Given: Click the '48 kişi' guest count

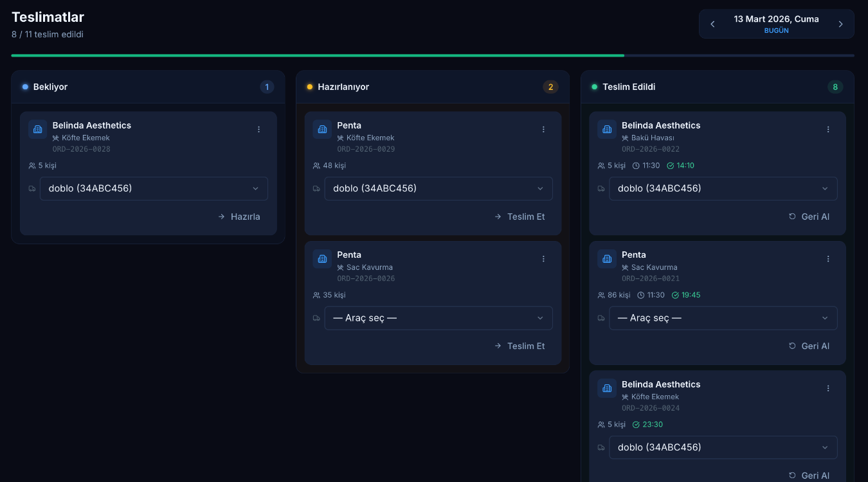Looking at the screenshot, I should click(x=334, y=166).
